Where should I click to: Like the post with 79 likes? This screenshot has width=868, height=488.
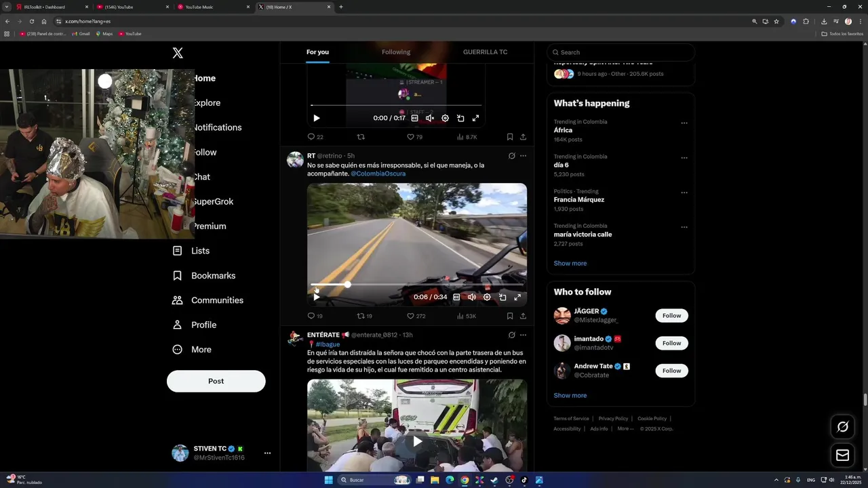pyautogui.click(x=414, y=137)
